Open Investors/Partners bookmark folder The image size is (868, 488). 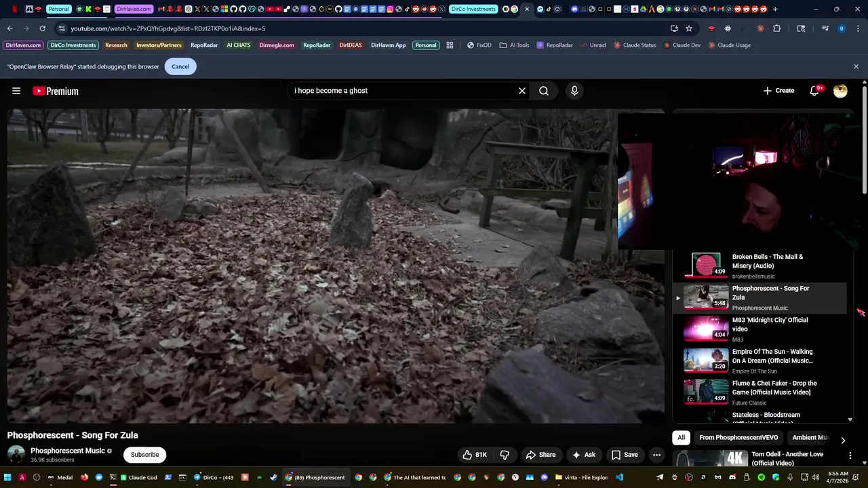159,45
